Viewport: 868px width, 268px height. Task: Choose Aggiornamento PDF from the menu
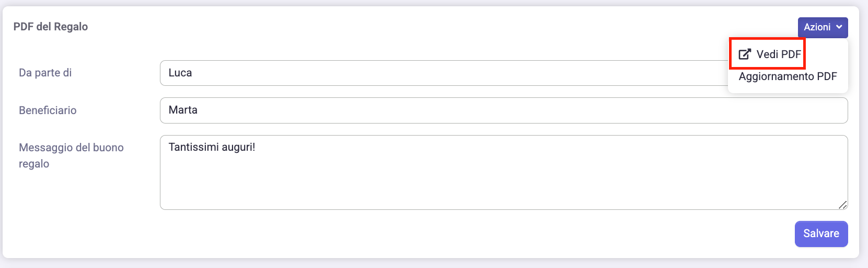point(788,76)
